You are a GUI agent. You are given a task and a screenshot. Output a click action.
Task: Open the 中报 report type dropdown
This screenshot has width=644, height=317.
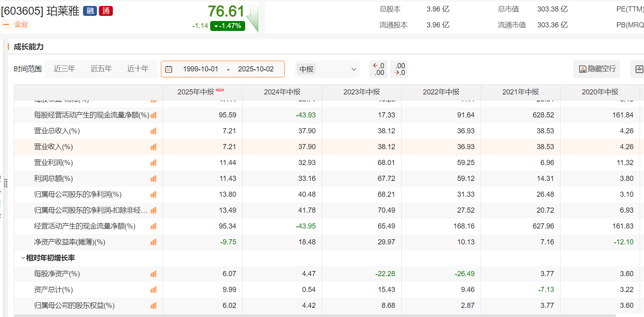click(327, 69)
